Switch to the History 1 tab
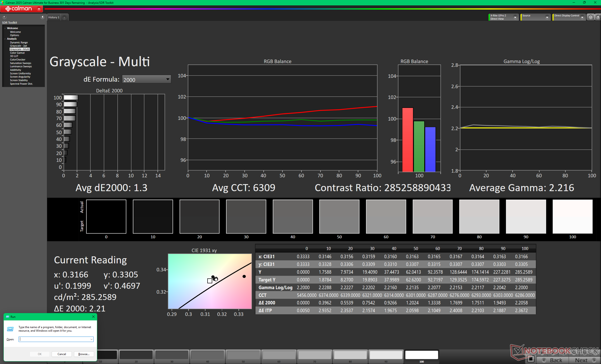 point(54,17)
